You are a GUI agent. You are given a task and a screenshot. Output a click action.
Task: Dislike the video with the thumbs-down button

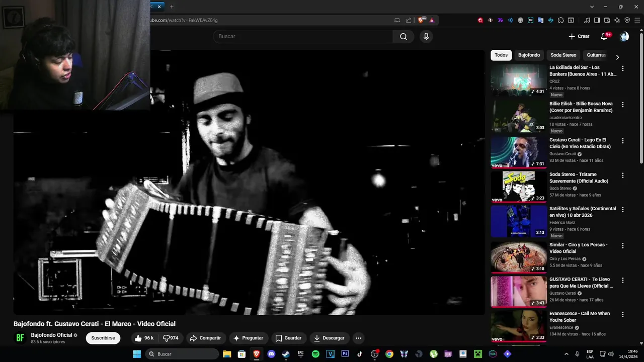[x=170, y=338]
